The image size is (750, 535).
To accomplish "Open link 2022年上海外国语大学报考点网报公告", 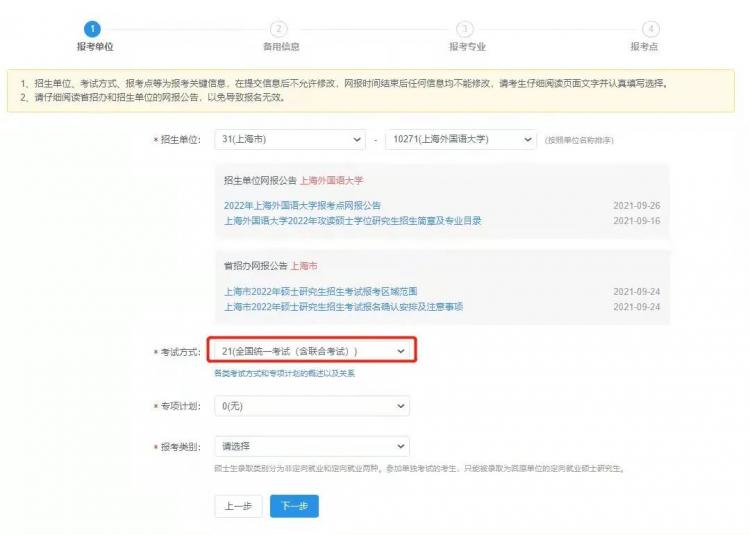I will pos(302,206).
